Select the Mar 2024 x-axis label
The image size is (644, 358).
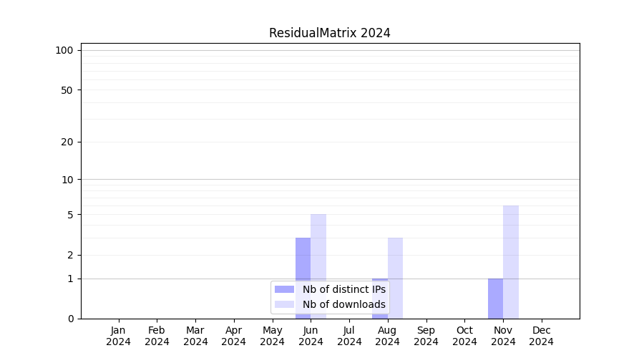pos(195,336)
